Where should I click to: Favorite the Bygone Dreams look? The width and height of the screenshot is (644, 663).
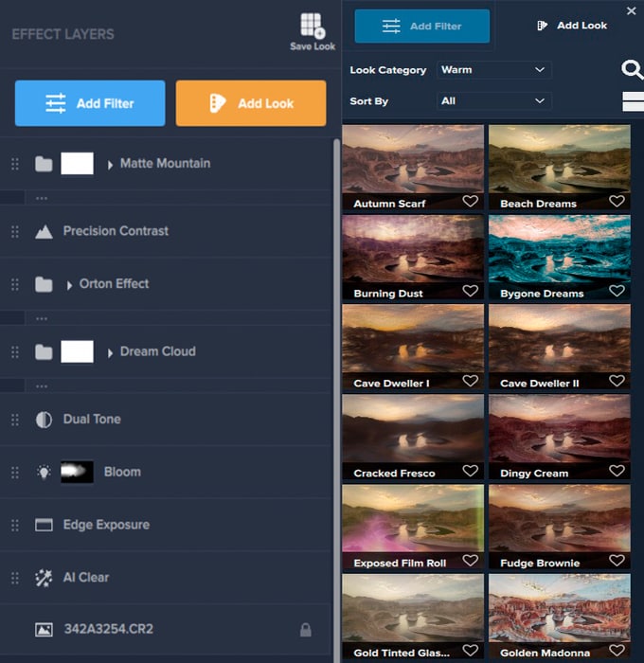click(617, 291)
